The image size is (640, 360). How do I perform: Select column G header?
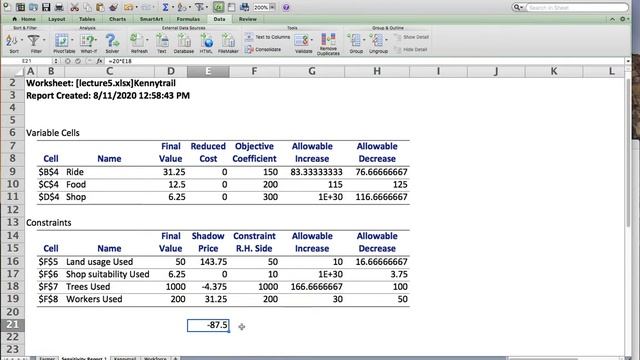(x=312, y=71)
